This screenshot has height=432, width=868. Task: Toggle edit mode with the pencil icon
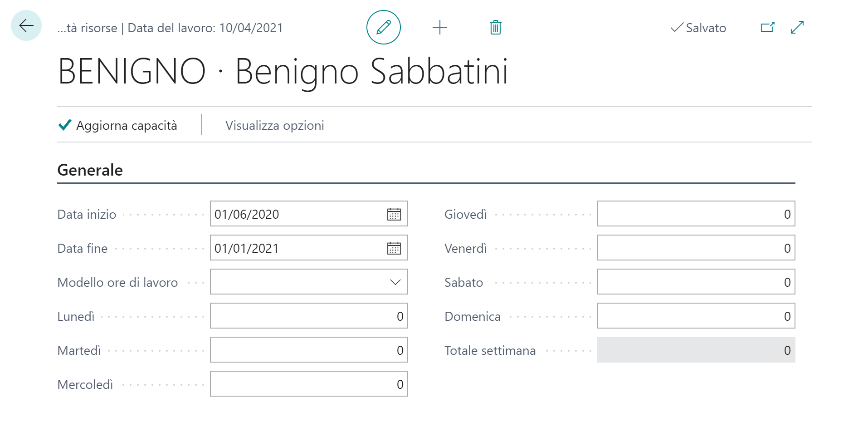click(383, 27)
